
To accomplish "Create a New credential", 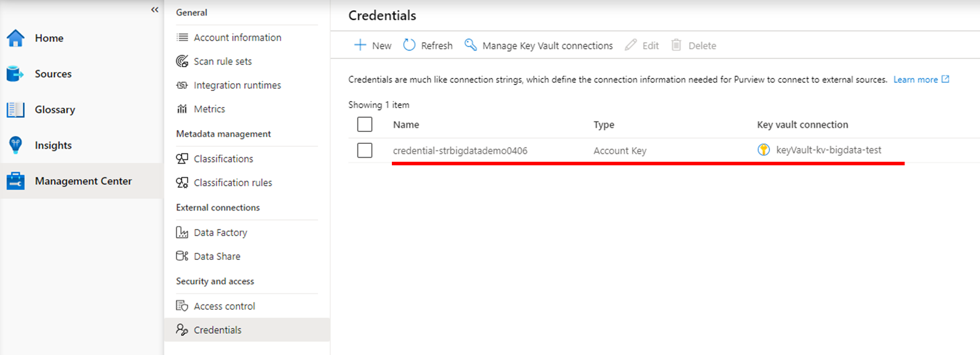I will (x=382, y=46).
